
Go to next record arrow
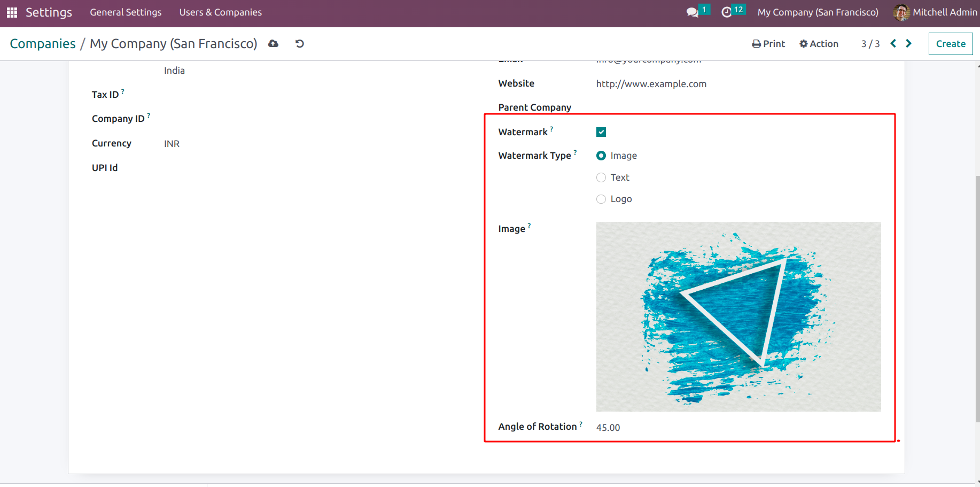[x=908, y=43]
